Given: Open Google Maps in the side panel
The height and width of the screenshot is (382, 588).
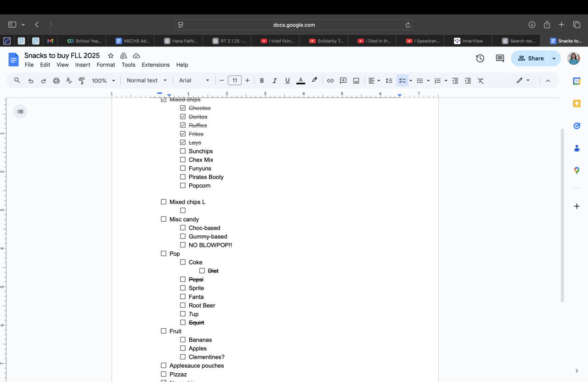Looking at the screenshot, I should pos(577,171).
